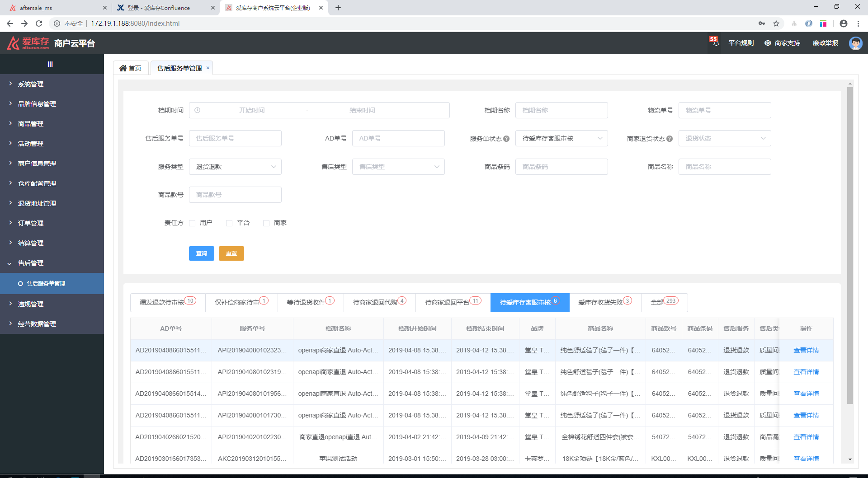Viewport: 868px width, 478px height.
Task: Open 查看详情 for 苹果测试活动 row
Action: click(x=806, y=459)
